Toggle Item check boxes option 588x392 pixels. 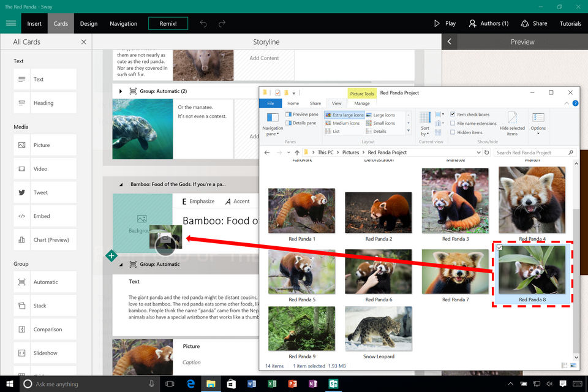pyautogui.click(x=453, y=115)
